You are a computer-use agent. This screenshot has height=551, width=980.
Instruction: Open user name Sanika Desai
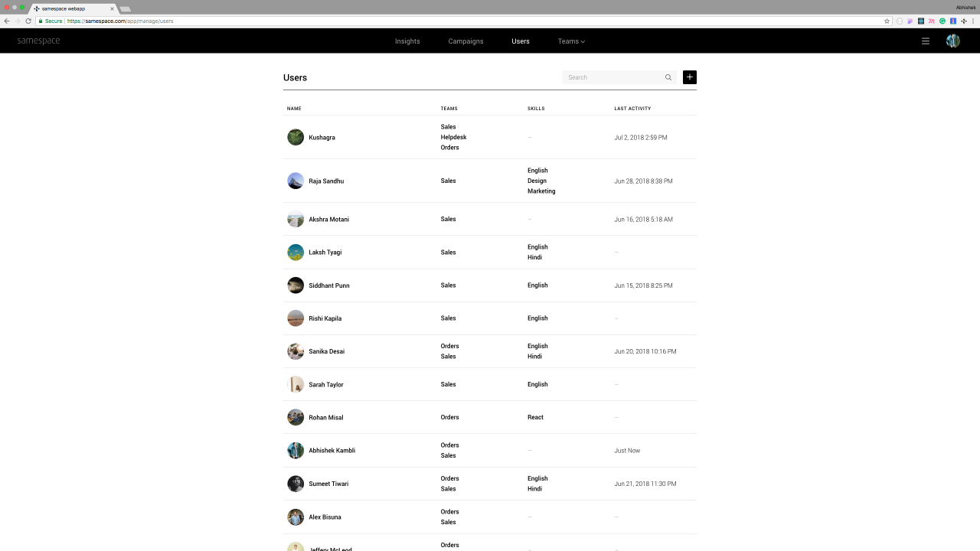(327, 351)
